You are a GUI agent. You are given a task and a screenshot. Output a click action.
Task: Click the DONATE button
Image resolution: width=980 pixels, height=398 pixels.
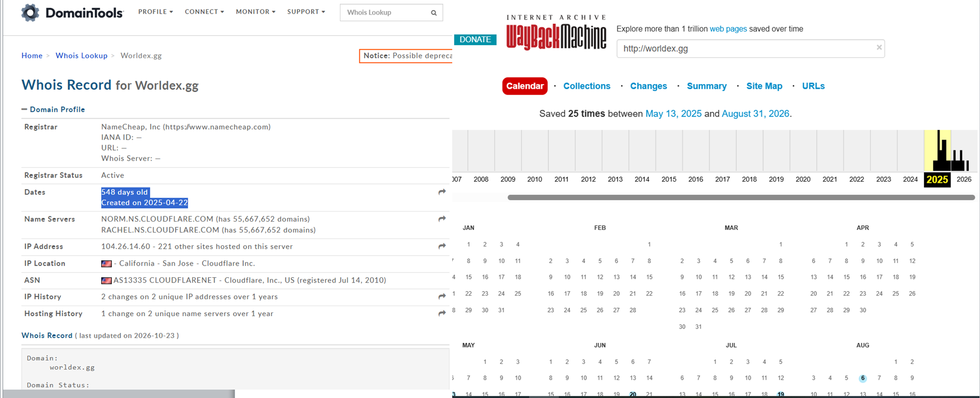pyautogui.click(x=475, y=39)
